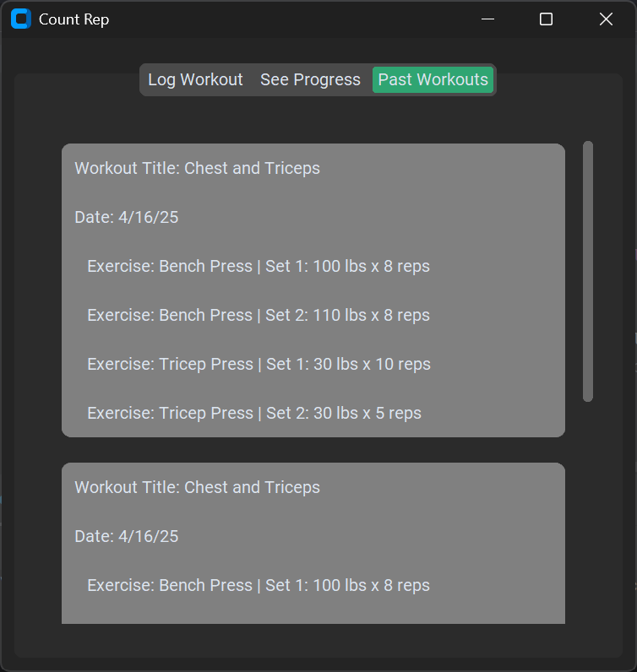The image size is (637, 672).
Task: Minimize the Count Rep window
Action: pyautogui.click(x=487, y=19)
